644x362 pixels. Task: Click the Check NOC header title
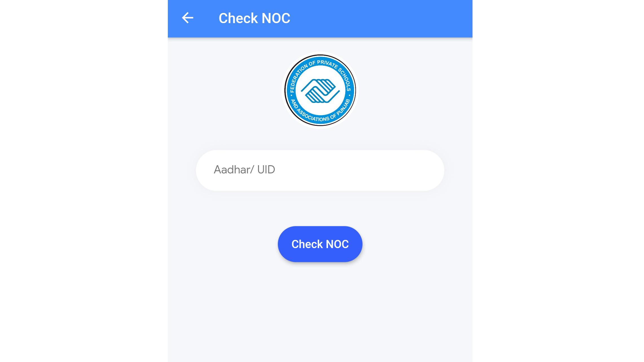254,18
